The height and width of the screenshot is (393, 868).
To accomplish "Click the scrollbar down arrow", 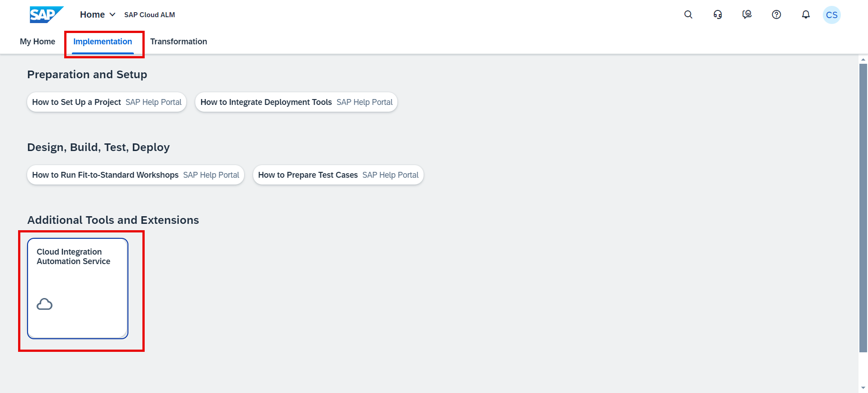I will point(863,388).
